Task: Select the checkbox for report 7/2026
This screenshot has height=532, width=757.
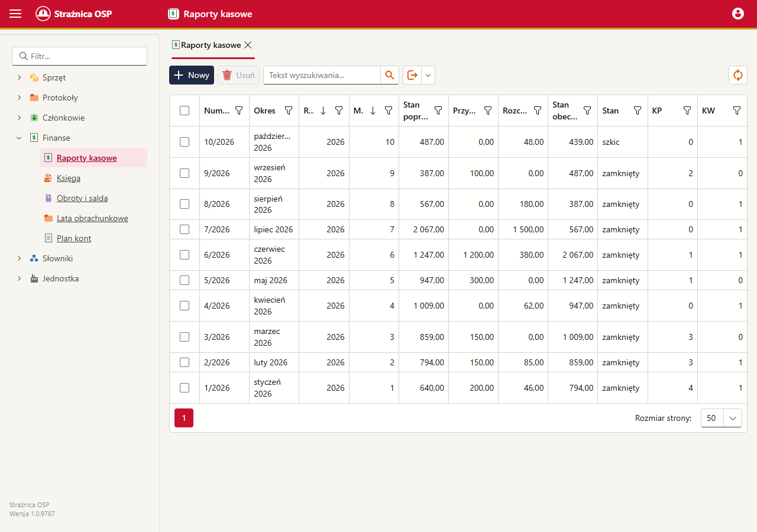Action: click(185, 229)
